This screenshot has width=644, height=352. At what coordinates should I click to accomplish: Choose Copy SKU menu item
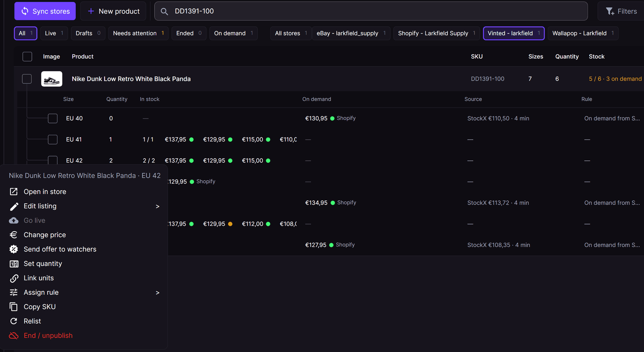84,307
